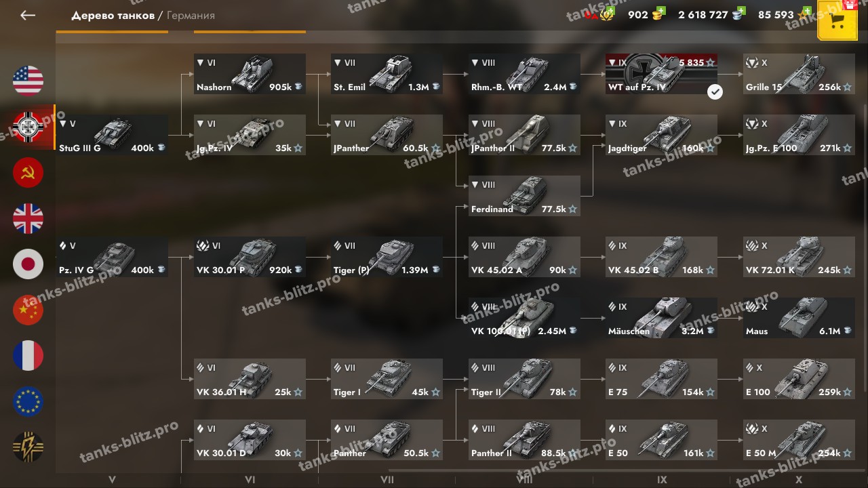Add gold with the plus icon

click(661, 11)
